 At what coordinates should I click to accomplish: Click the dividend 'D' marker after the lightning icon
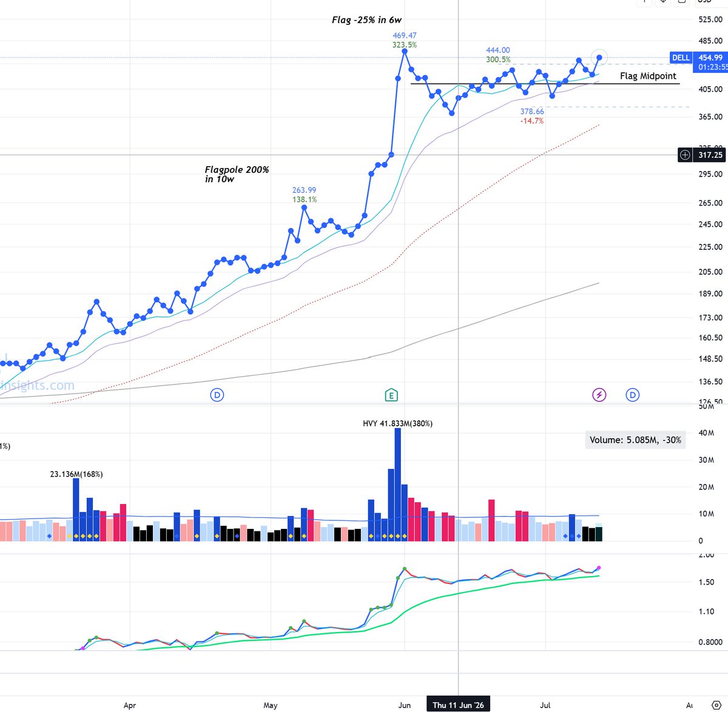pos(632,395)
